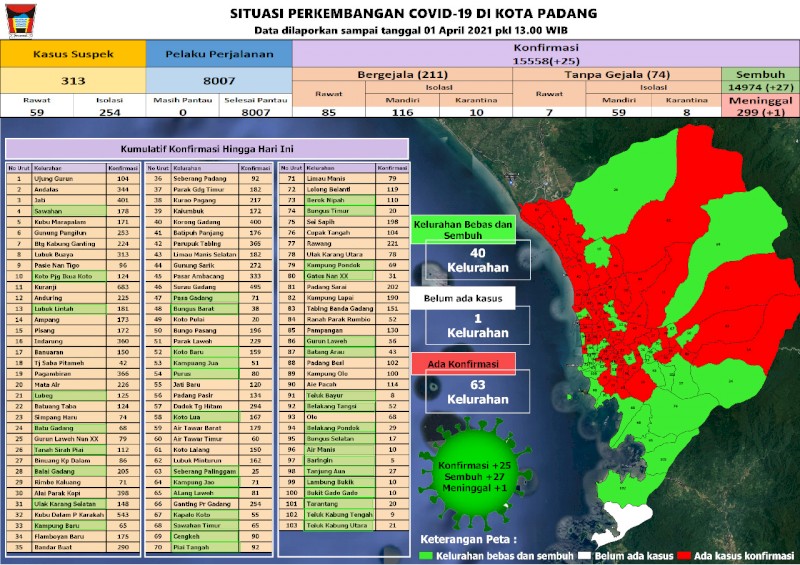Select the 'Korong Gadang' kelurahan name
This screenshot has height=565, width=800.
click(x=196, y=222)
